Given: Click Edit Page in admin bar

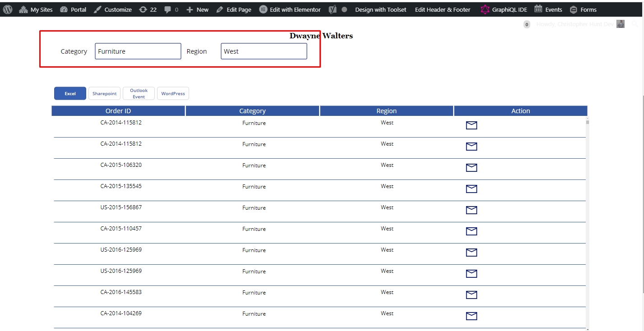Looking at the screenshot, I should click(234, 9).
